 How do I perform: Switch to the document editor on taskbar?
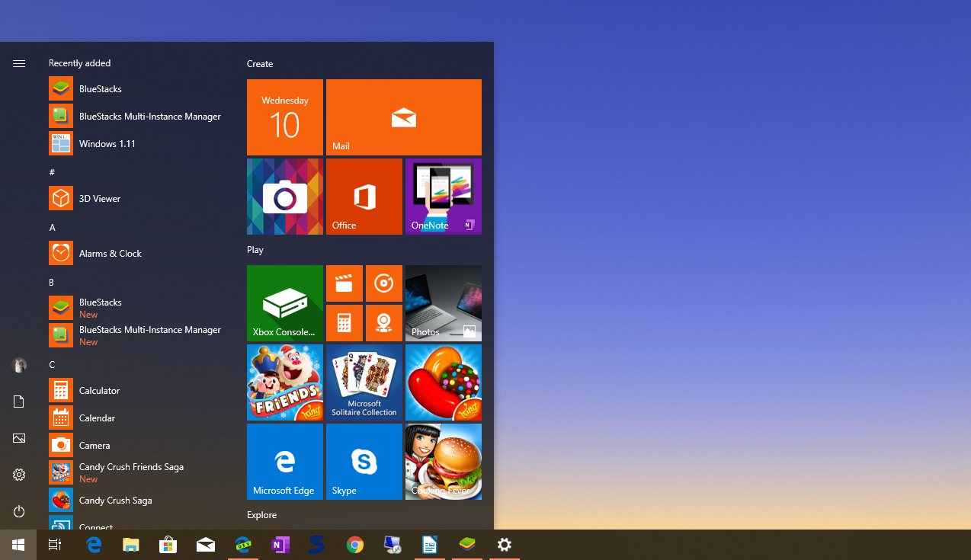(430, 545)
